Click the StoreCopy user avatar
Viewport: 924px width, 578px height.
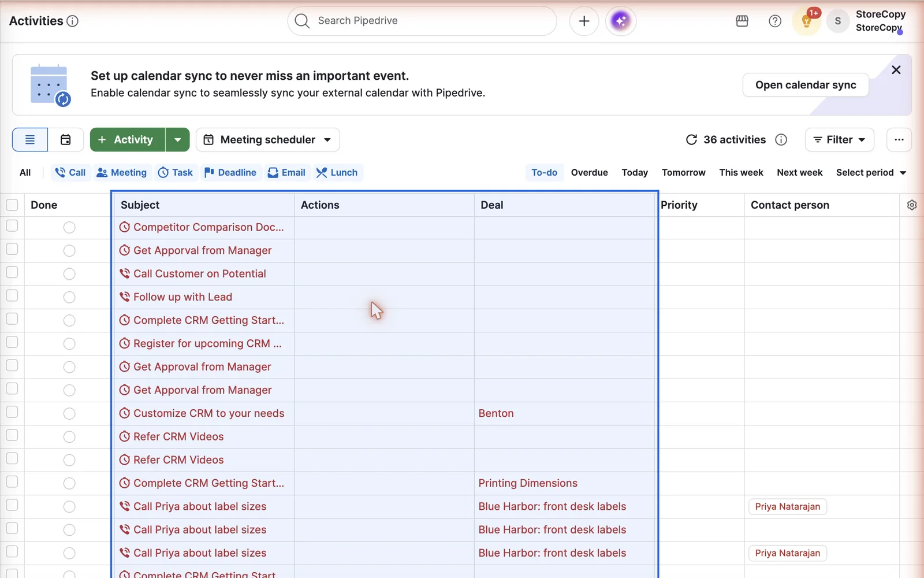click(x=838, y=21)
